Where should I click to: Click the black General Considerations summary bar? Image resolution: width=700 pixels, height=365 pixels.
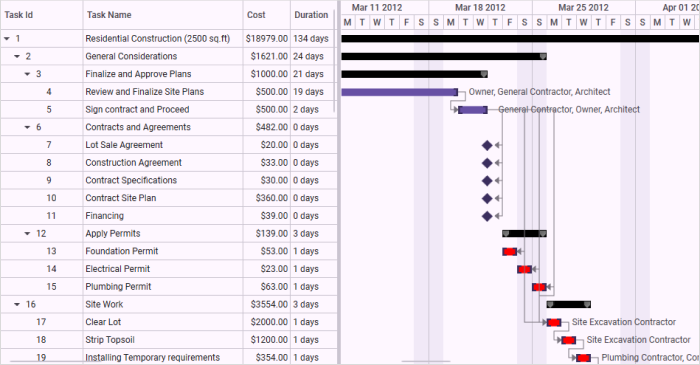click(x=444, y=56)
